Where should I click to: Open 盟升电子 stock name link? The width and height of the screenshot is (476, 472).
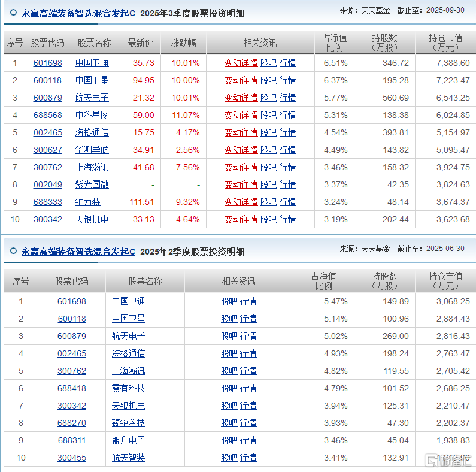tap(128, 440)
